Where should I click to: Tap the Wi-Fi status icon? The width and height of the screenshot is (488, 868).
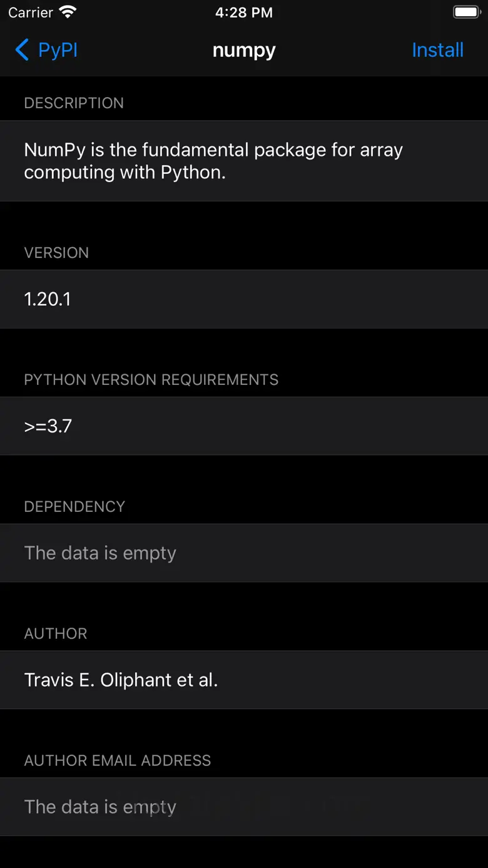click(x=68, y=13)
